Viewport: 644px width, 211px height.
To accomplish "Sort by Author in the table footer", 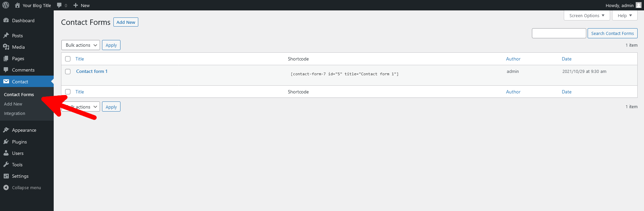I will tap(513, 92).
